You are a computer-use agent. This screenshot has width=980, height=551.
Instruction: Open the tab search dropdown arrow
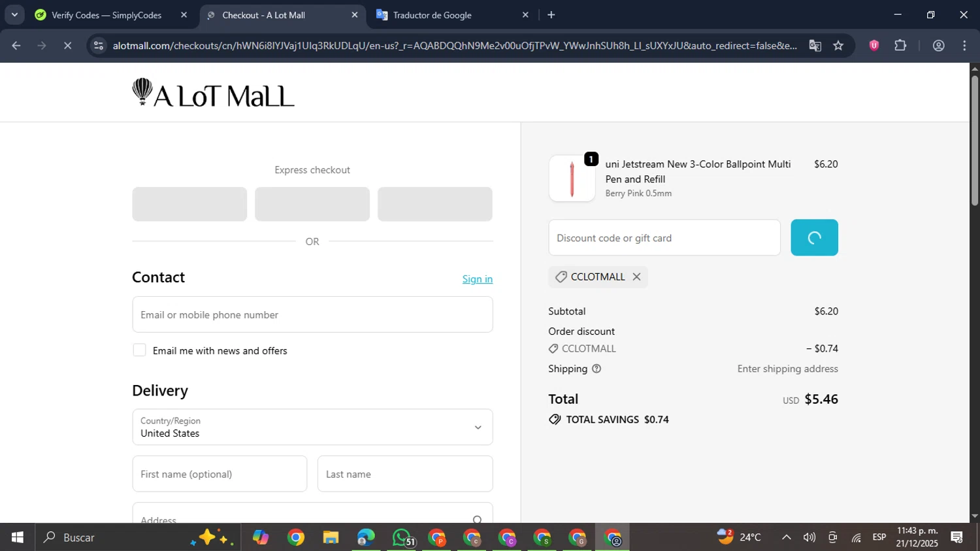[x=14, y=14]
